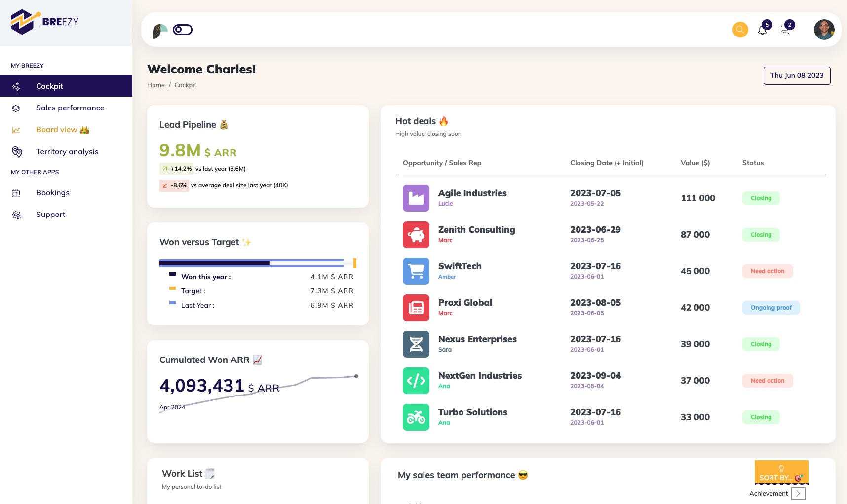Click the Home breadcrumb link
The height and width of the screenshot is (504, 847).
pos(155,85)
